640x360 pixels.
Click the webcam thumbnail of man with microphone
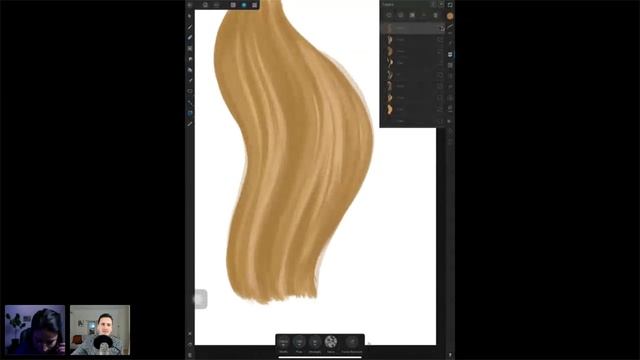pyautogui.click(x=100, y=330)
